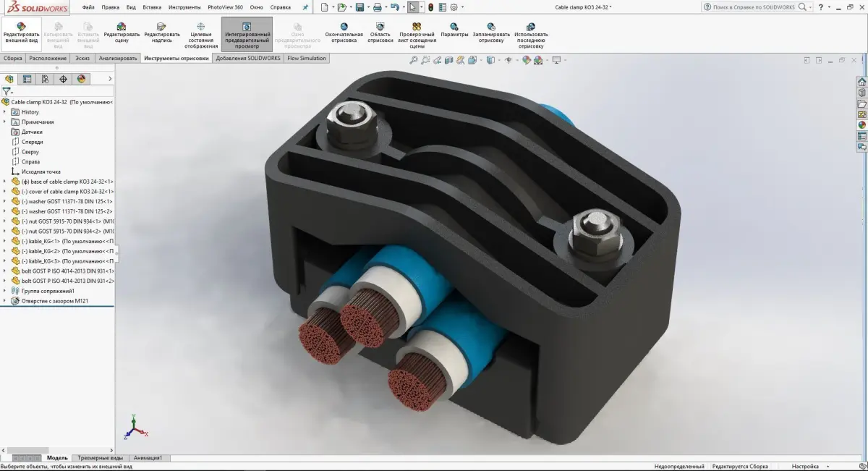Select Редактировать надпись tool

(162, 33)
